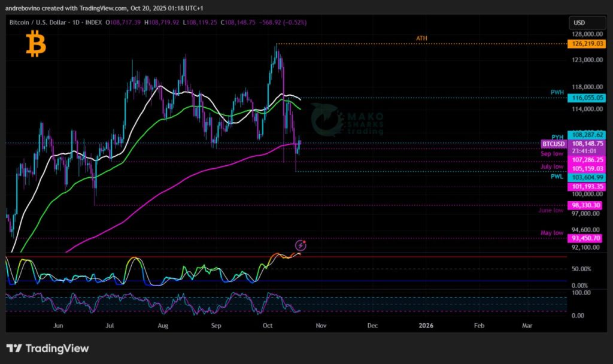Click the May low price label 93,450.70
Image resolution: width=613 pixels, height=364 pixels.
pyautogui.click(x=587, y=238)
